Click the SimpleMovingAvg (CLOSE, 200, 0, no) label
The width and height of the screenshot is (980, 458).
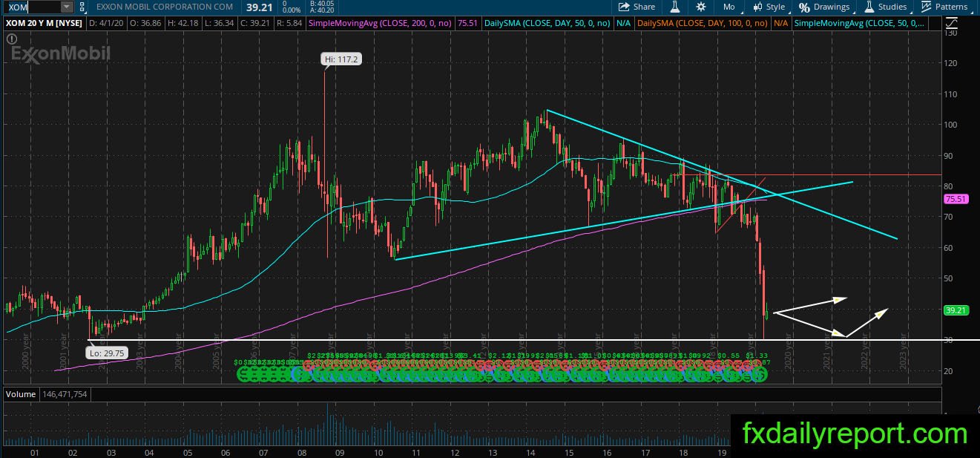(380, 24)
